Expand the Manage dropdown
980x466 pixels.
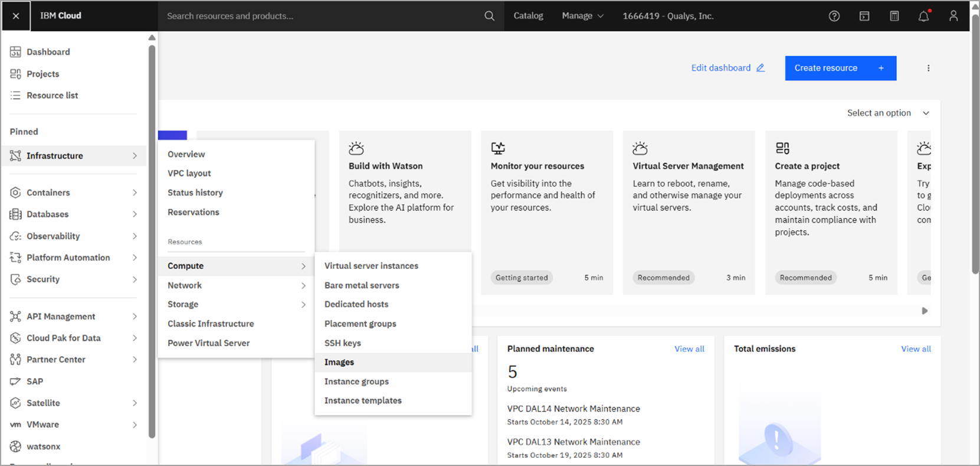pyautogui.click(x=582, y=16)
